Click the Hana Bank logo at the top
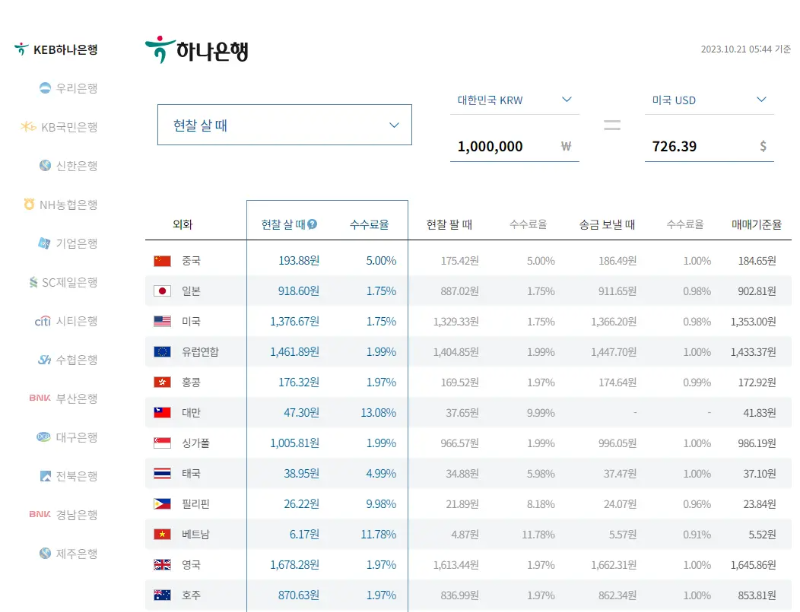This screenshot has height=612, width=800. click(x=195, y=49)
